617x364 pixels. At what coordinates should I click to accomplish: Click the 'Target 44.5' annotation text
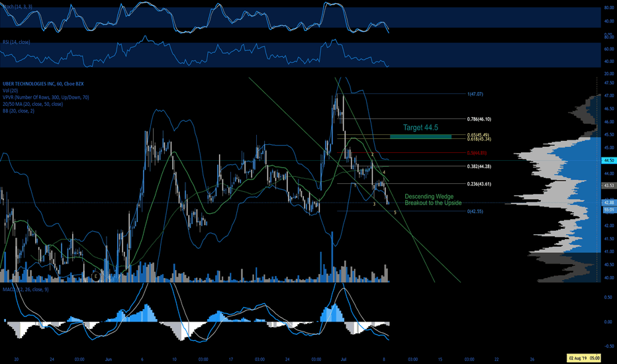tap(420, 128)
